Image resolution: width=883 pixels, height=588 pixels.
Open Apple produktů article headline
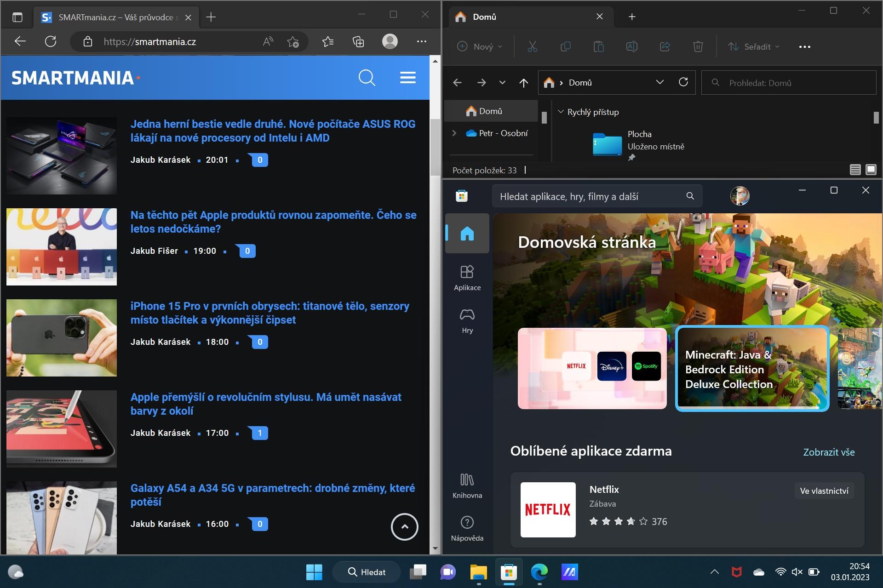coord(273,222)
